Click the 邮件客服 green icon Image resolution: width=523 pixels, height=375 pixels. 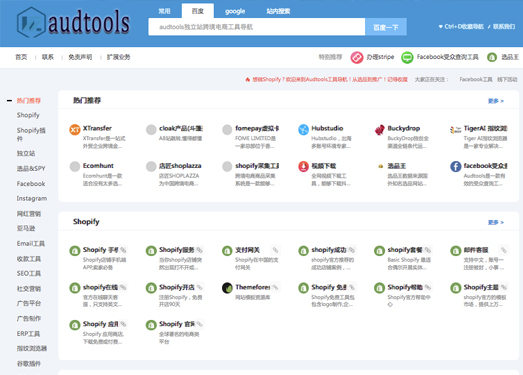(456, 251)
